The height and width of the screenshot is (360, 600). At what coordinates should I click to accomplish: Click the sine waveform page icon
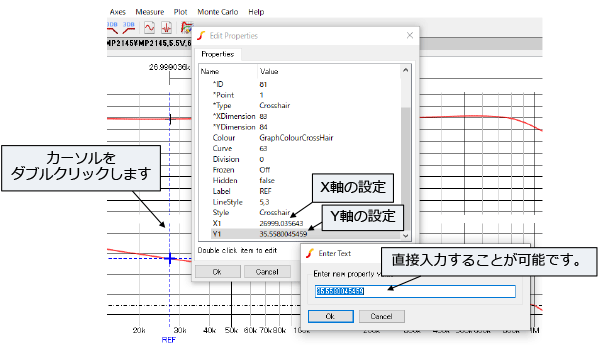click(149, 28)
